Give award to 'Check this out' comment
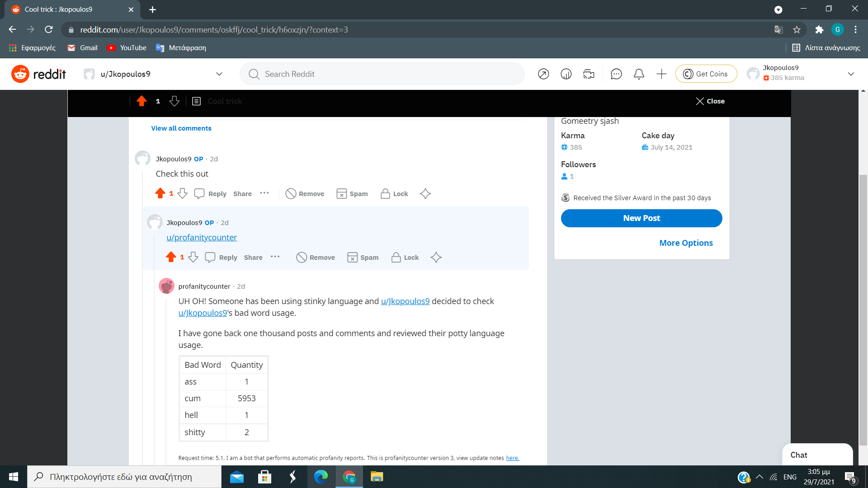Image resolution: width=868 pixels, height=488 pixels. (425, 194)
